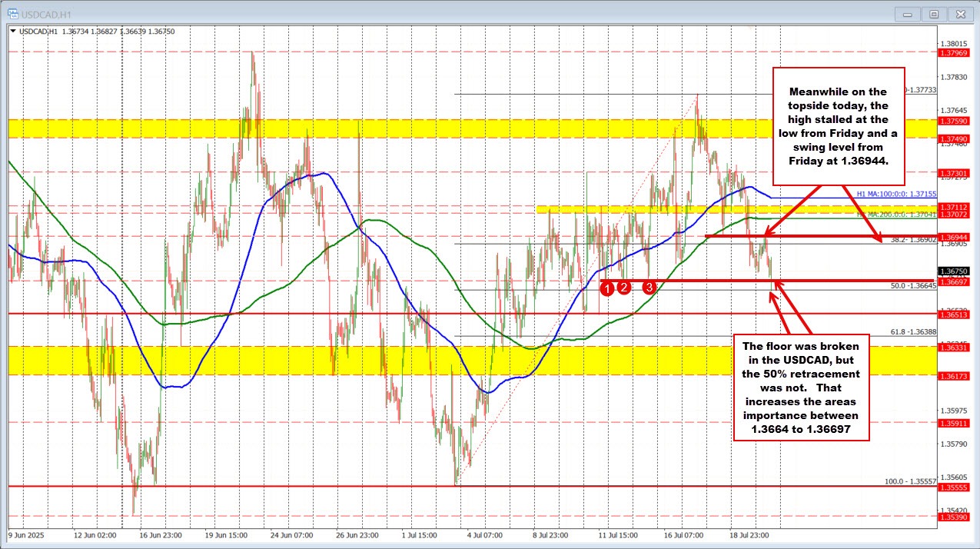The image size is (980, 549).
Task: Click the price scale value 1.35605
Action: point(954,477)
